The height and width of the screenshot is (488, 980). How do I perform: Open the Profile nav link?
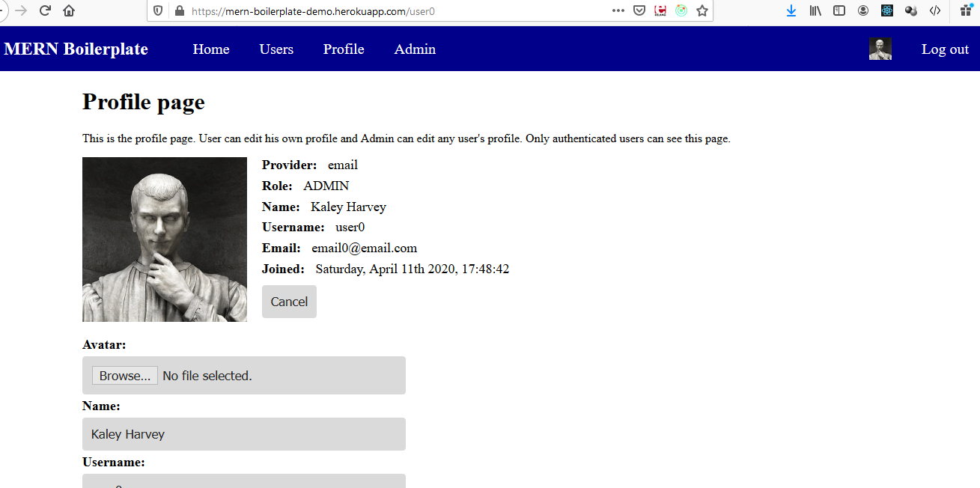tap(344, 49)
